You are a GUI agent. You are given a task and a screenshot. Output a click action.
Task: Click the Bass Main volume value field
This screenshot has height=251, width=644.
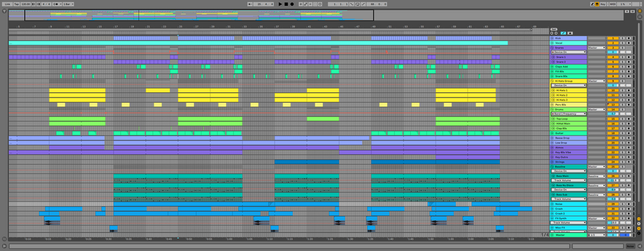[x=613, y=180]
